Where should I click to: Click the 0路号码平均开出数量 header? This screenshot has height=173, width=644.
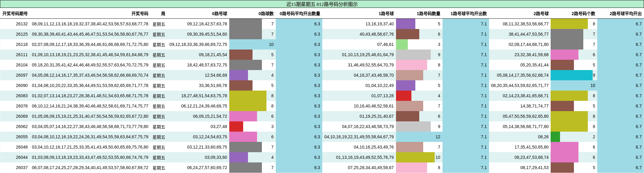click(x=300, y=14)
